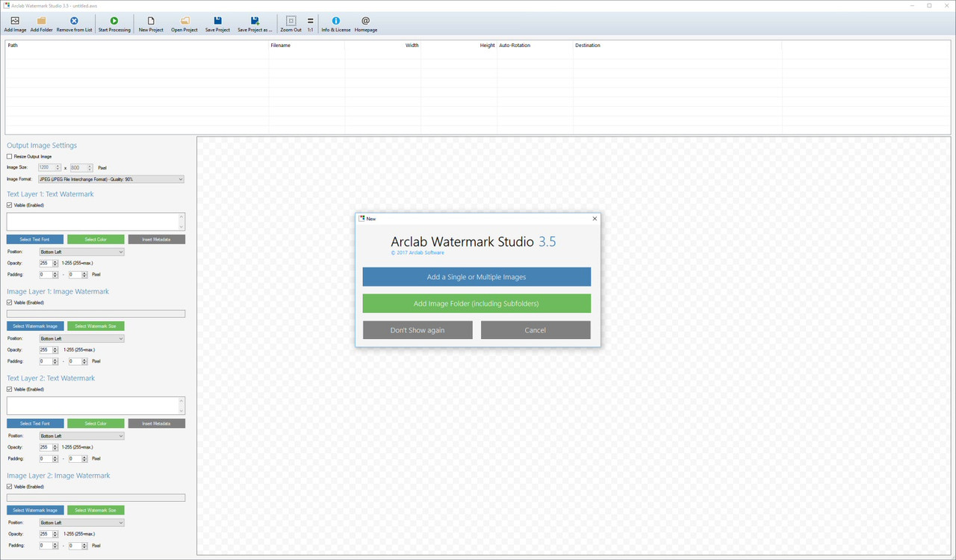Image resolution: width=956 pixels, height=560 pixels.
Task: Click the 1:1 zoom toolbar icon
Action: [311, 24]
